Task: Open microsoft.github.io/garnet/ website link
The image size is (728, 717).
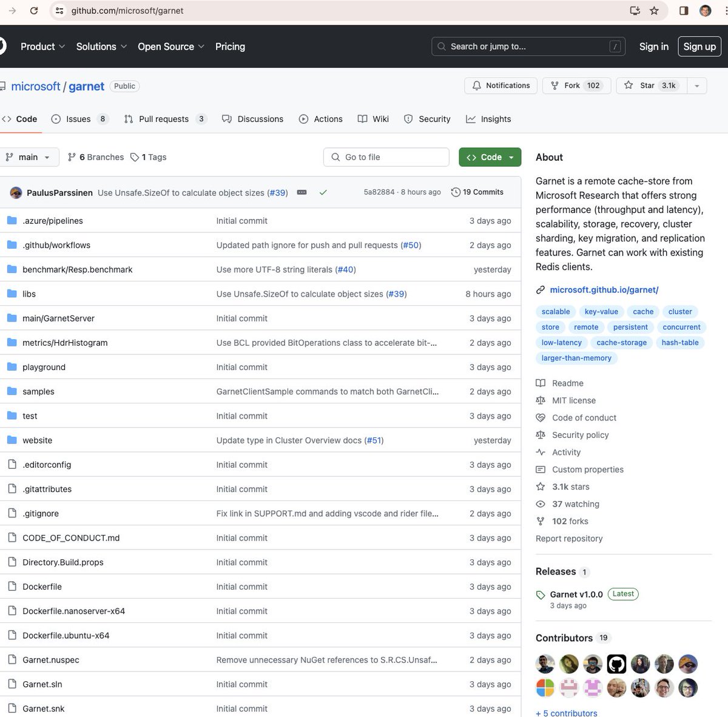Action: point(604,290)
